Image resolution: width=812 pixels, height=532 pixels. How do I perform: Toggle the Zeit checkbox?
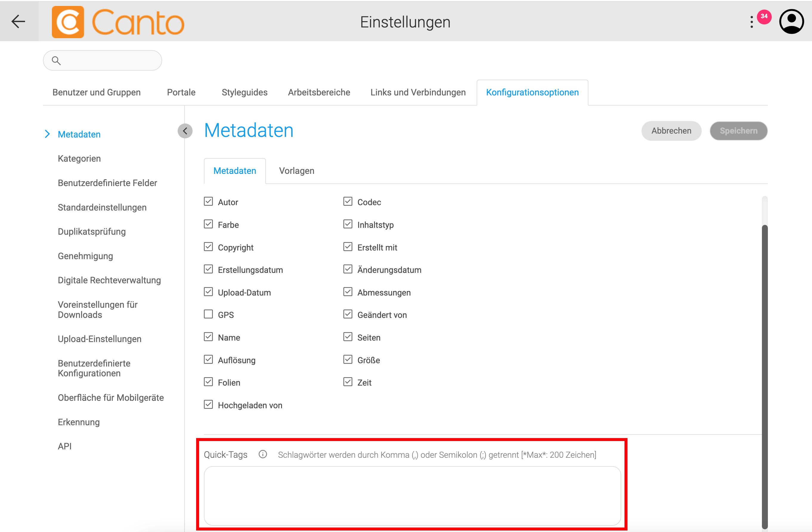348,382
